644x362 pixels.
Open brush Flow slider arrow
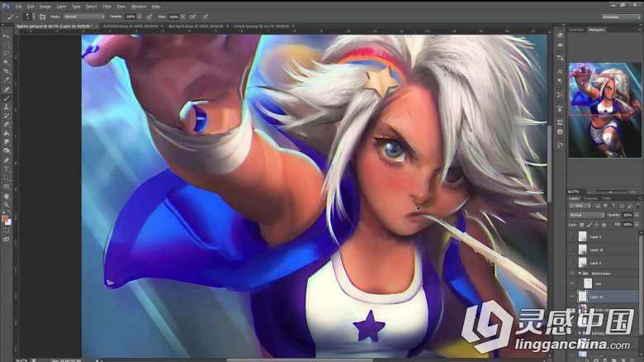click(x=182, y=17)
